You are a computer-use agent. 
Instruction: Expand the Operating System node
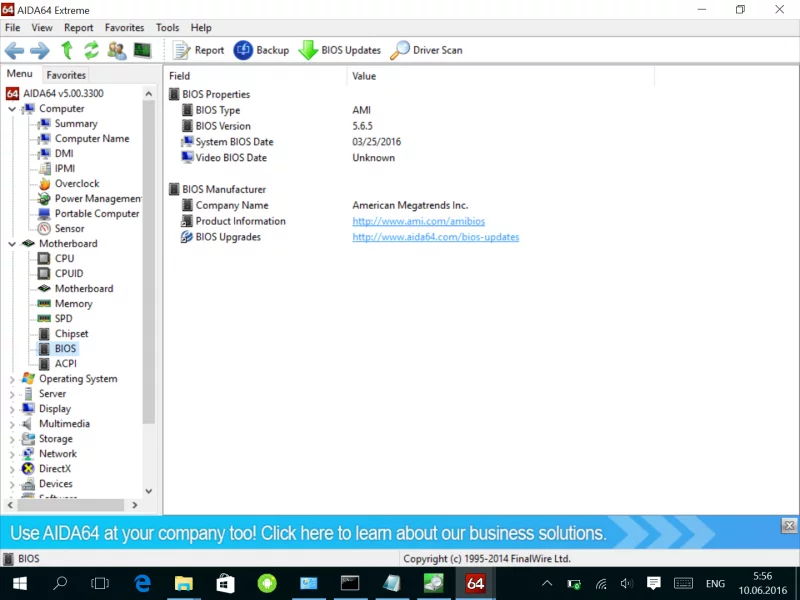[12, 379]
